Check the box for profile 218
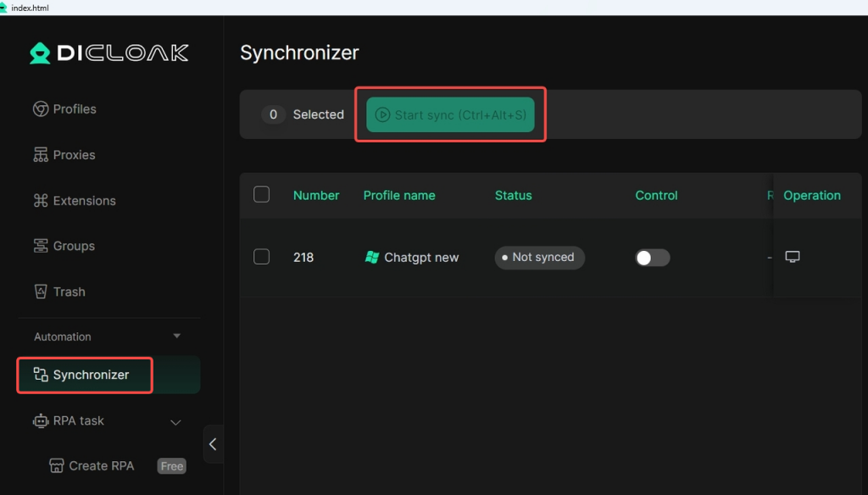This screenshot has width=868, height=495. (261, 257)
